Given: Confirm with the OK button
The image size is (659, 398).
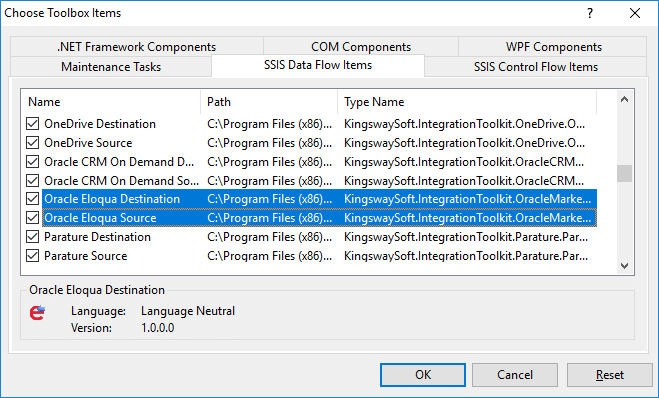Looking at the screenshot, I should [x=423, y=375].
